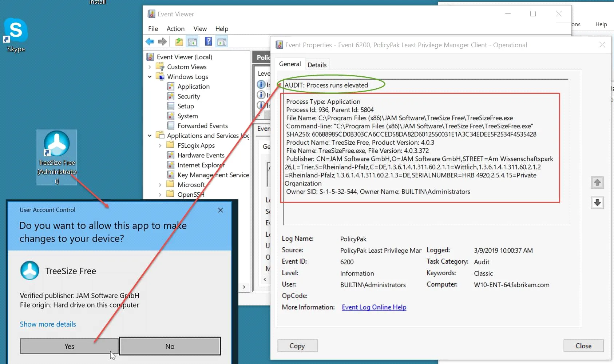Open Event Viewer help icon
Screen dimensions: 614x364
208,41
